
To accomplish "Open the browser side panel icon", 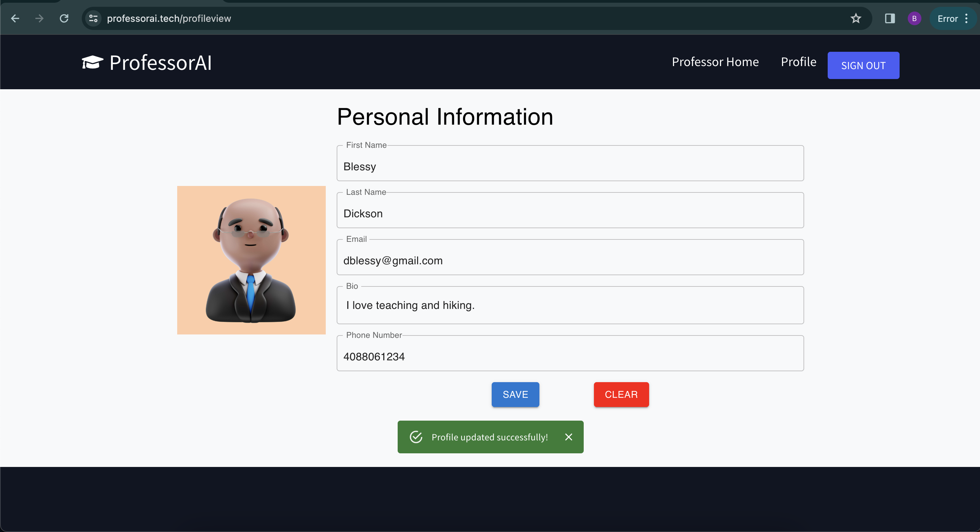I will (889, 18).
